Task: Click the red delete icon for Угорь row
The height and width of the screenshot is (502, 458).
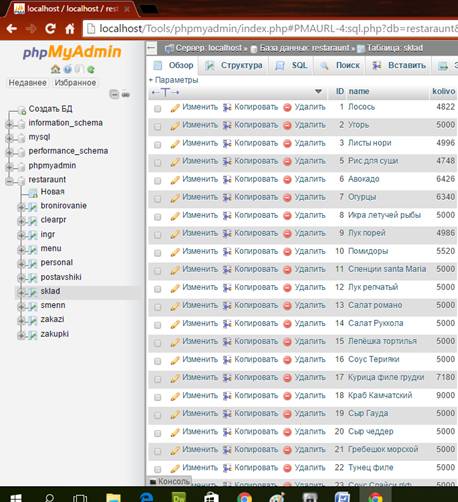Action: 287,125
